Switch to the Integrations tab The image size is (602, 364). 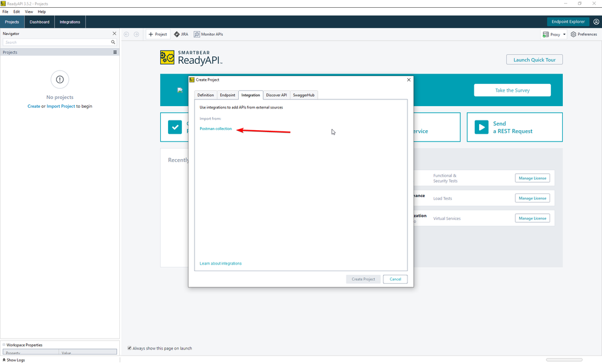pyautogui.click(x=70, y=22)
